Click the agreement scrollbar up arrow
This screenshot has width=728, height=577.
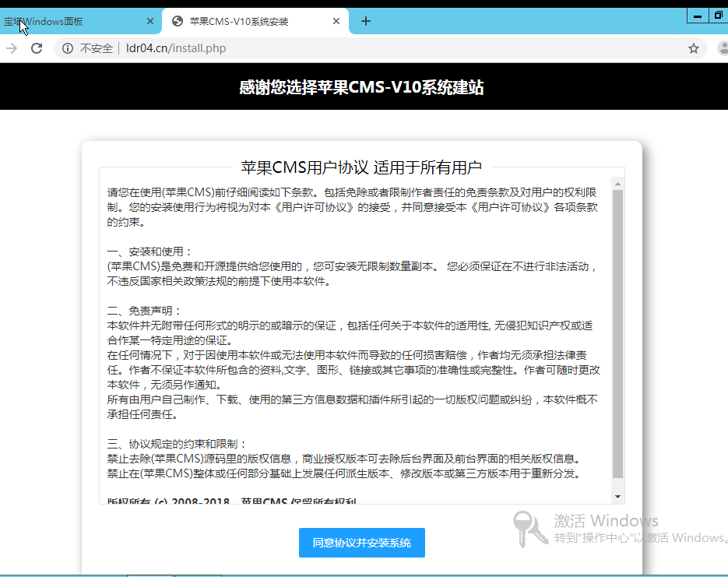pos(617,184)
